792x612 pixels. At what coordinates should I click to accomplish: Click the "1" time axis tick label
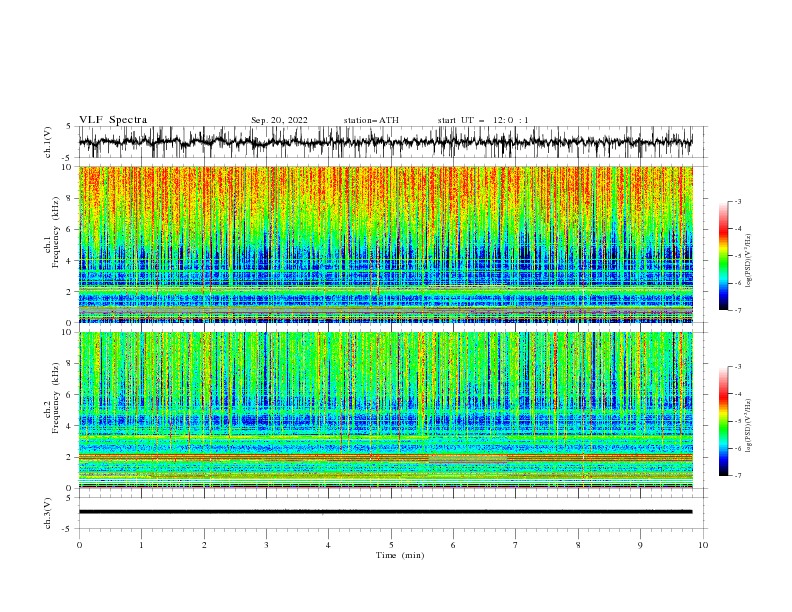(x=141, y=545)
